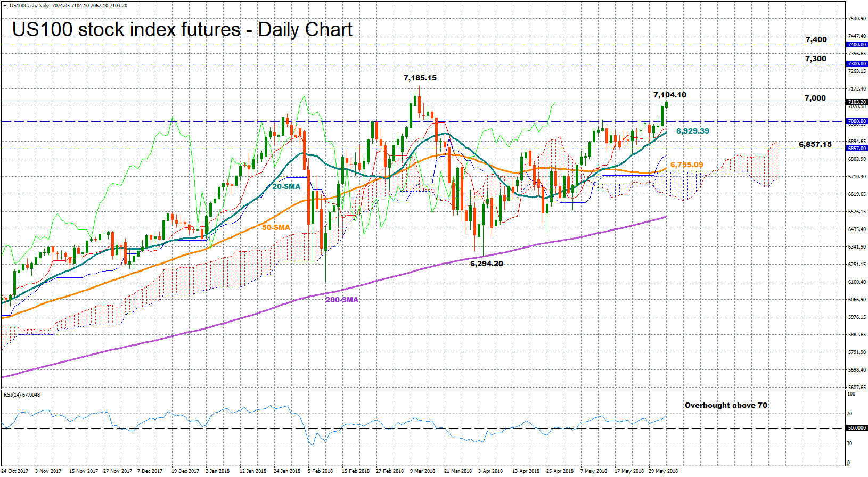
Task: Click the 29 May 2018 date label
Action: (x=663, y=471)
